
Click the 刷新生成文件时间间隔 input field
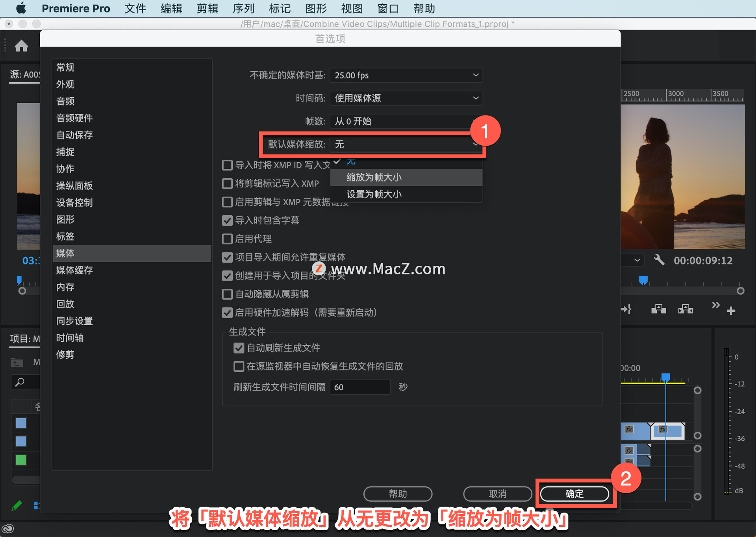[359, 387]
